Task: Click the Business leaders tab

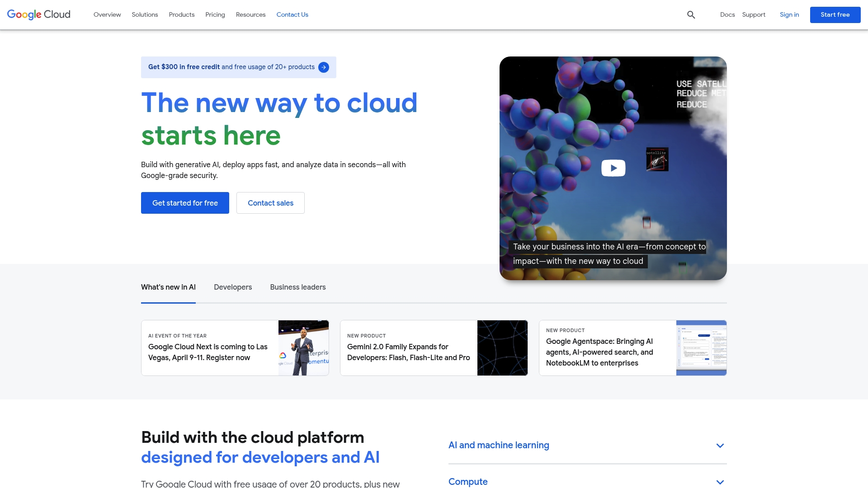Action: click(298, 287)
